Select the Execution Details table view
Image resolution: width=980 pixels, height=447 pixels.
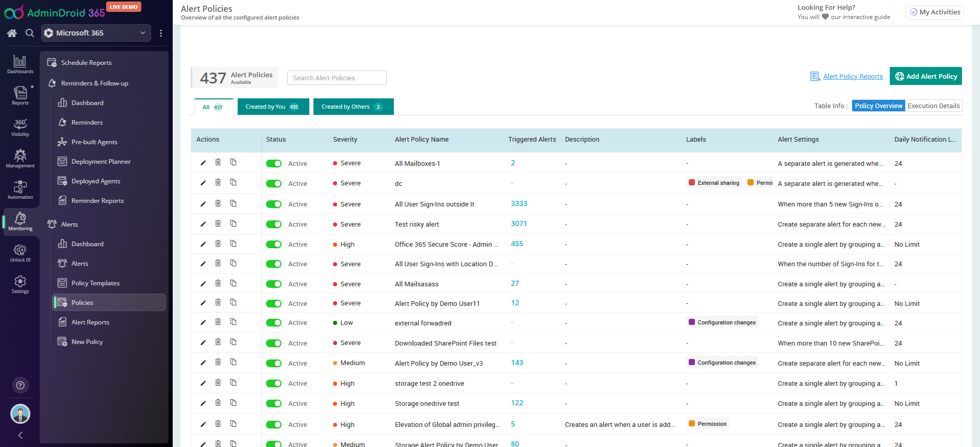click(x=934, y=106)
